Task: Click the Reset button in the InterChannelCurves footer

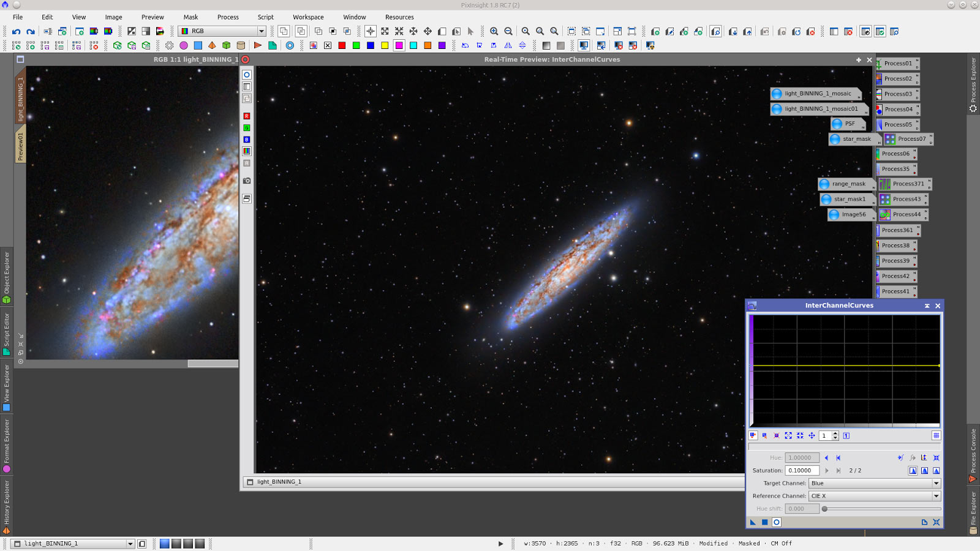Action: click(x=936, y=522)
